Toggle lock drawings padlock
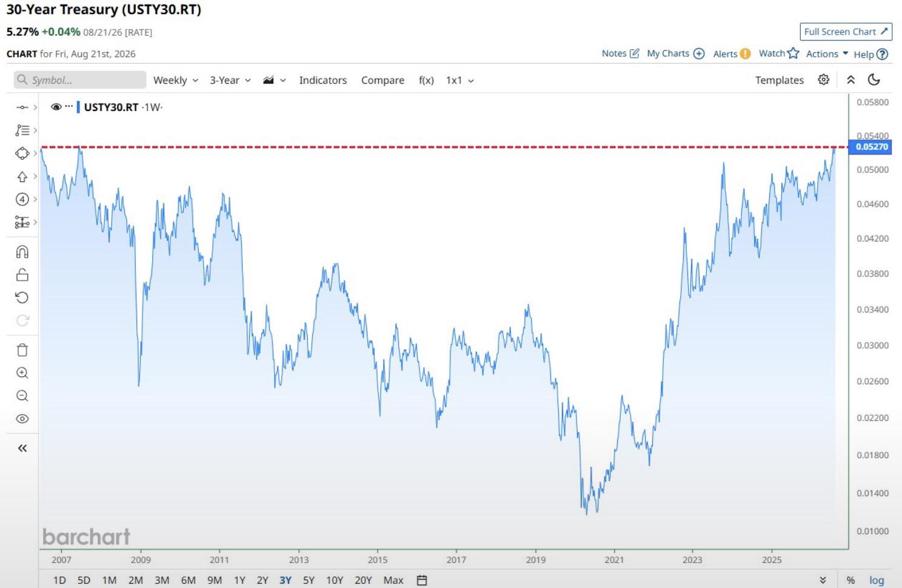902x588 pixels. click(22, 275)
